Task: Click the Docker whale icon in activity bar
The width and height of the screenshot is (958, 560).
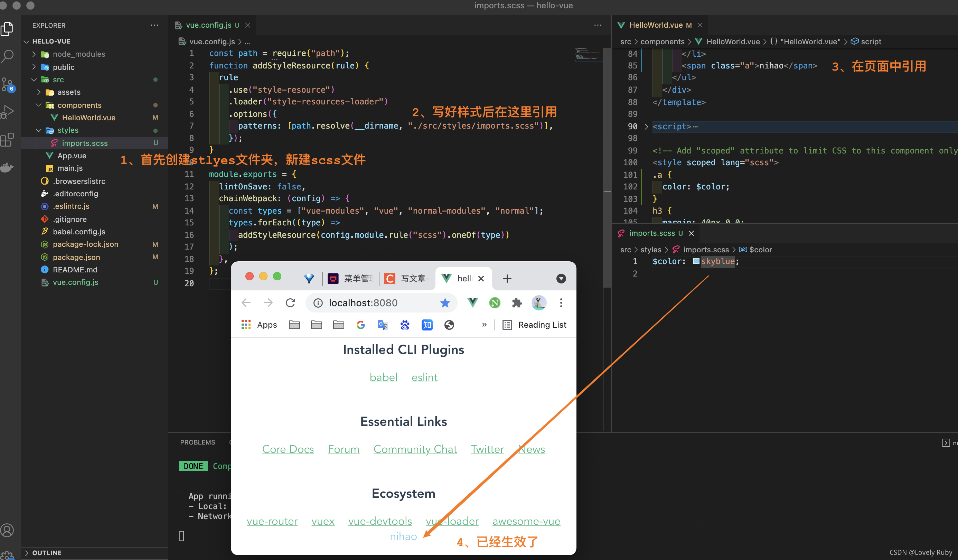Action: pos(8,167)
